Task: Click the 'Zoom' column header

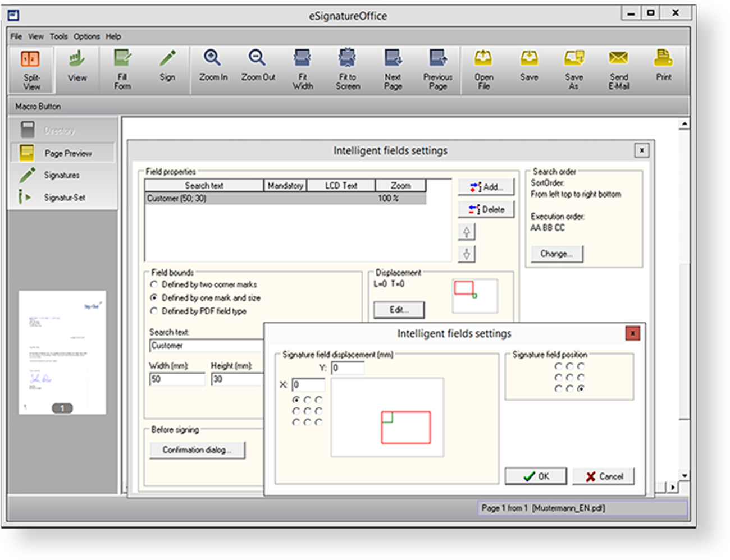Action: [400, 186]
